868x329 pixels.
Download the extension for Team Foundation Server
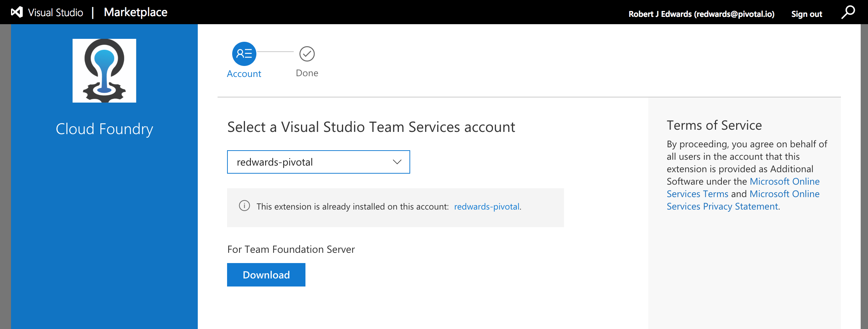point(266,275)
